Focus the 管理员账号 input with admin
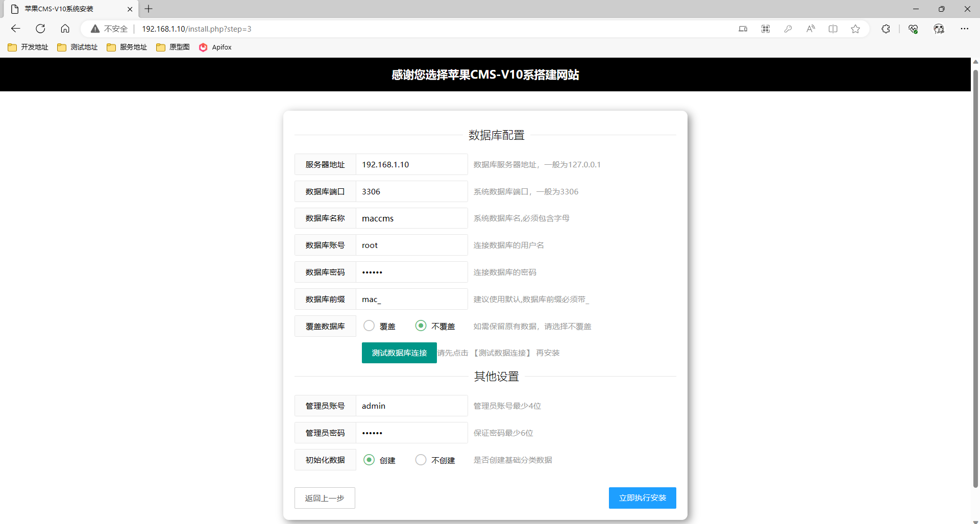 coord(411,406)
